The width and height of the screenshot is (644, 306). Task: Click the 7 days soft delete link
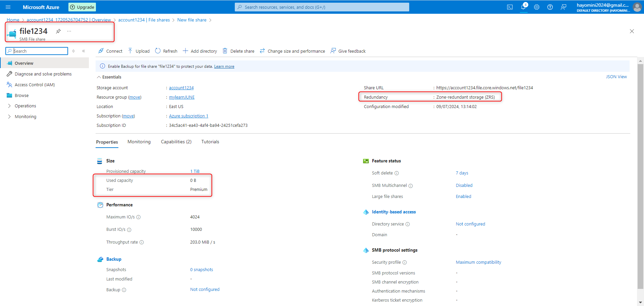(x=462, y=173)
